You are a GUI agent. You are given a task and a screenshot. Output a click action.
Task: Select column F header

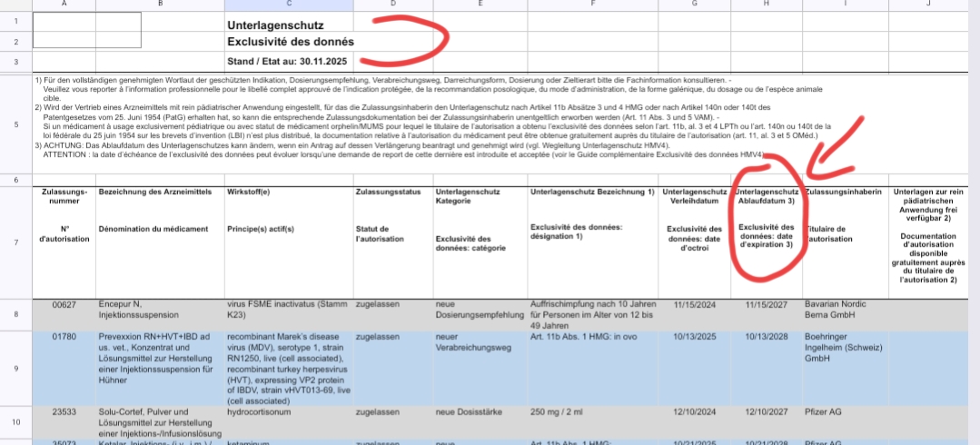click(x=593, y=5)
